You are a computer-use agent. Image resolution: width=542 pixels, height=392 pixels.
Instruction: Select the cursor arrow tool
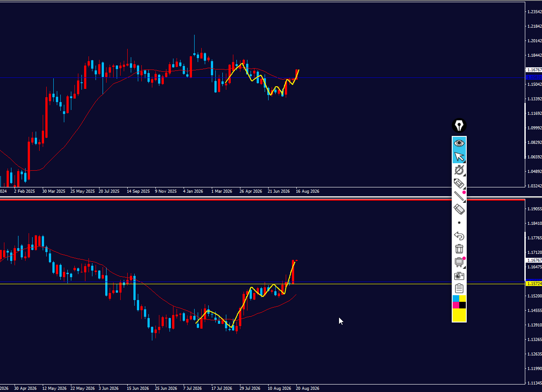tap(459, 157)
